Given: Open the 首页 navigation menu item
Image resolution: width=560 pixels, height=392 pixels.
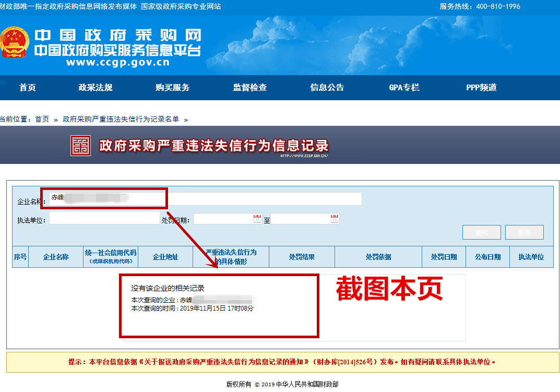Looking at the screenshot, I should (28, 88).
